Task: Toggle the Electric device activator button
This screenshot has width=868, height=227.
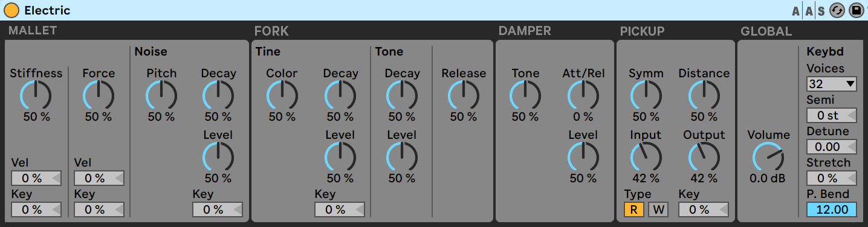Action: (x=11, y=10)
